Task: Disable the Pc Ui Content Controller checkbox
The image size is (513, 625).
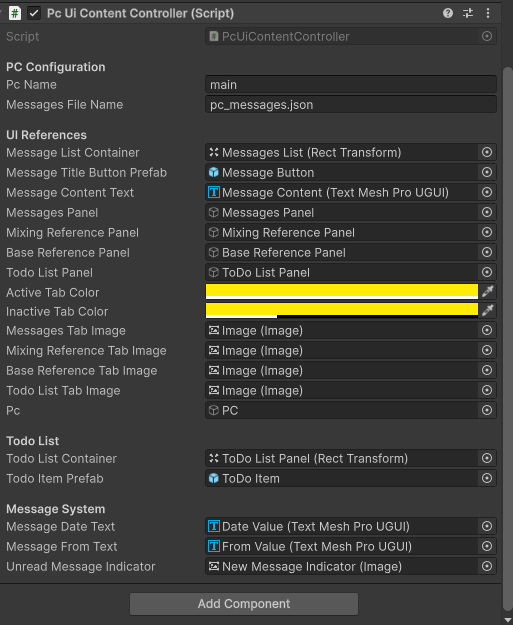Action: (x=34, y=13)
